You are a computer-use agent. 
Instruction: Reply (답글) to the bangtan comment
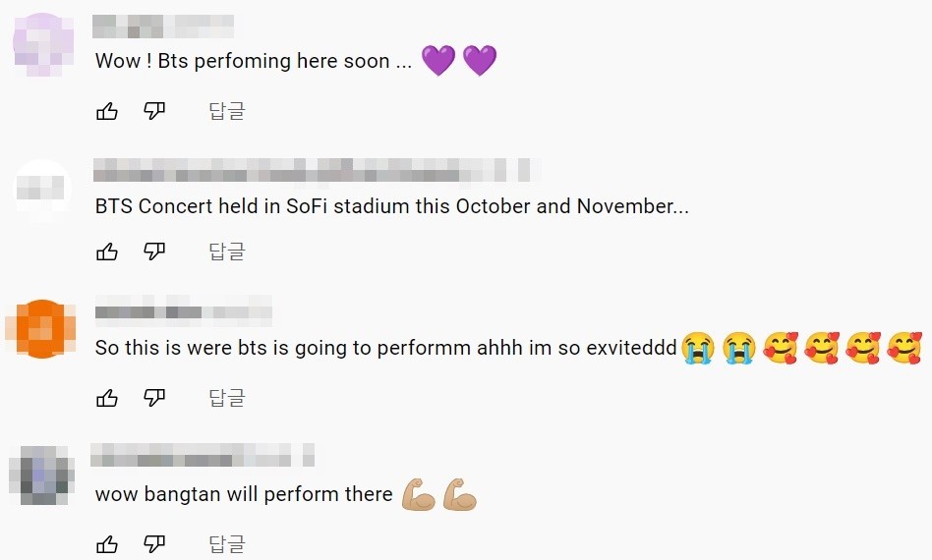226,543
